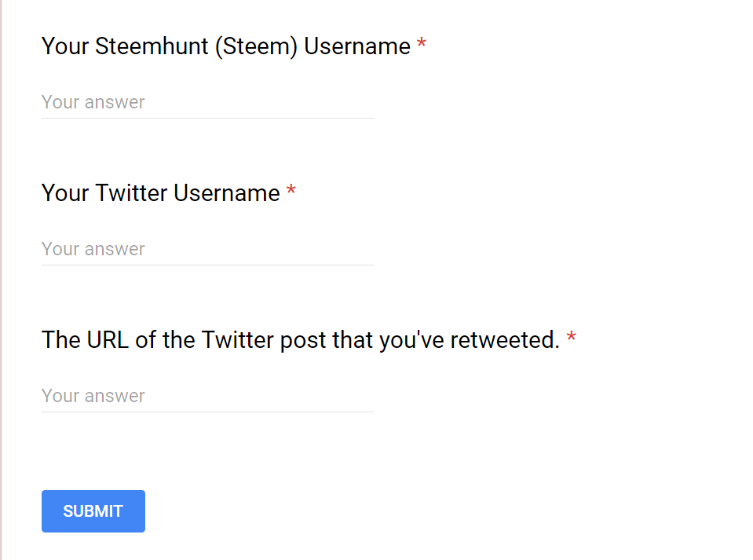Click the word 'URL' in the third question
Screen dimensions: 753x560
pyautogui.click(x=108, y=340)
